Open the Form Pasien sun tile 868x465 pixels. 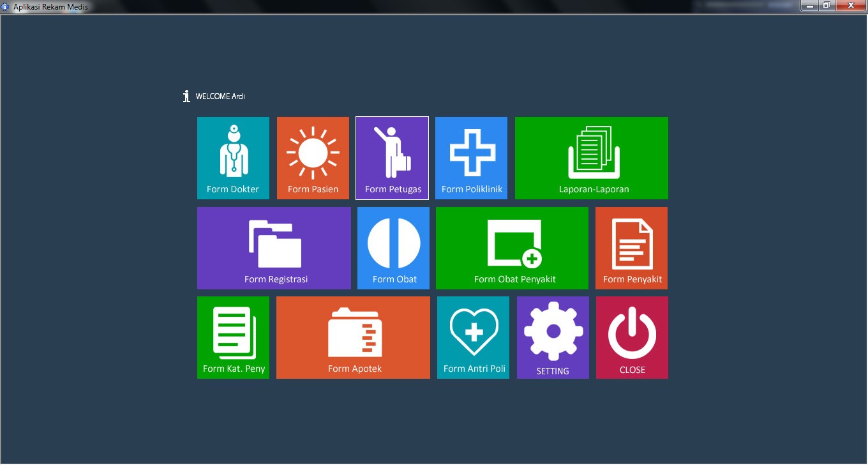pos(313,158)
